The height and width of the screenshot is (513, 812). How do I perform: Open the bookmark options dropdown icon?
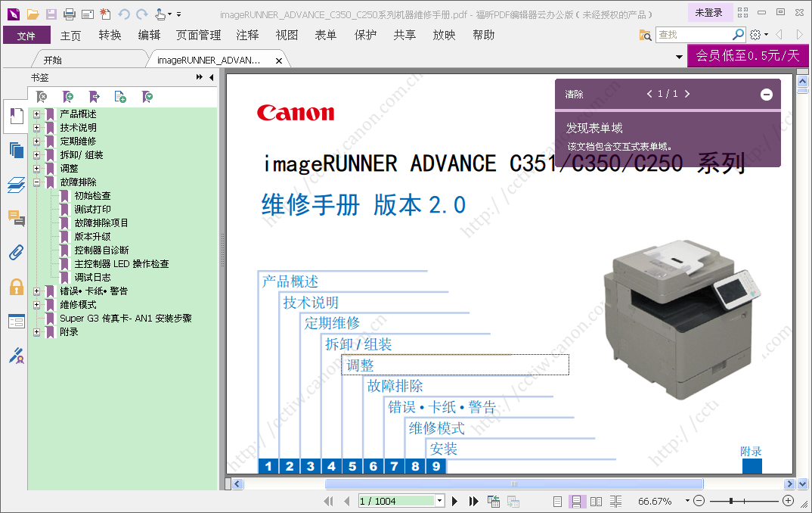[x=147, y=96]
